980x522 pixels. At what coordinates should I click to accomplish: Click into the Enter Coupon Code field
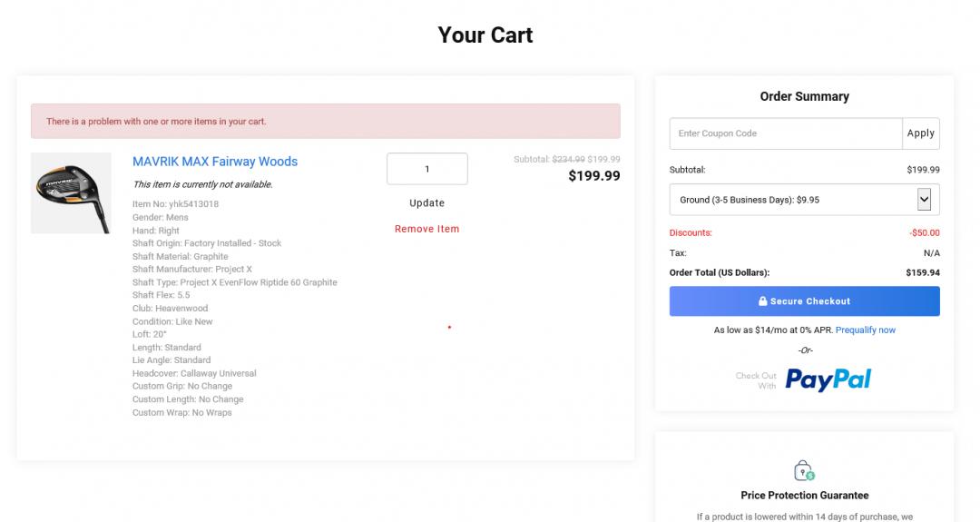coord(785,133)
